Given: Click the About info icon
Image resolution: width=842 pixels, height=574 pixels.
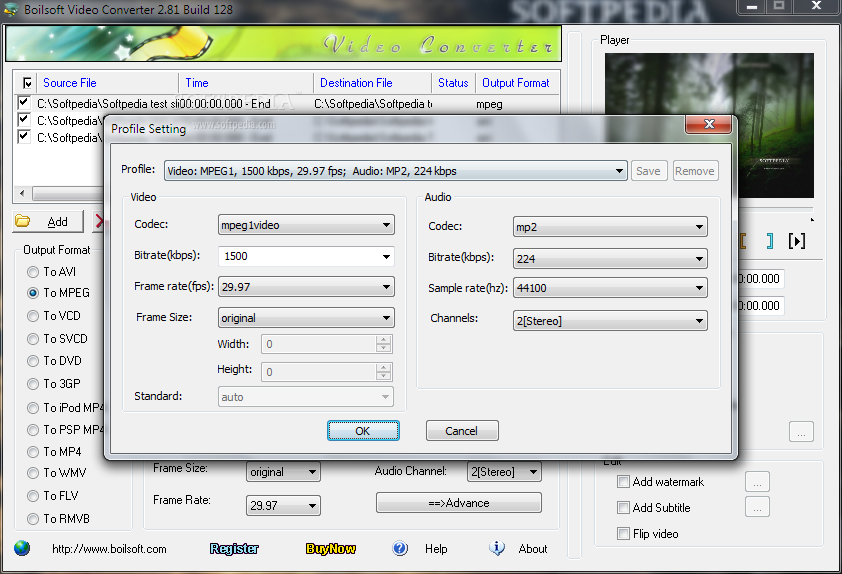Looking at the screenshot, I should (497, 548).
